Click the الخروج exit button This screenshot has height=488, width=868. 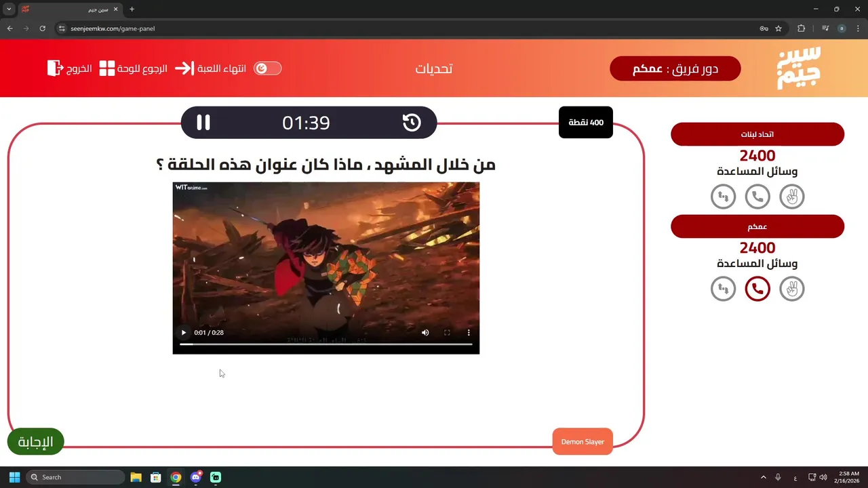(79, 68)
